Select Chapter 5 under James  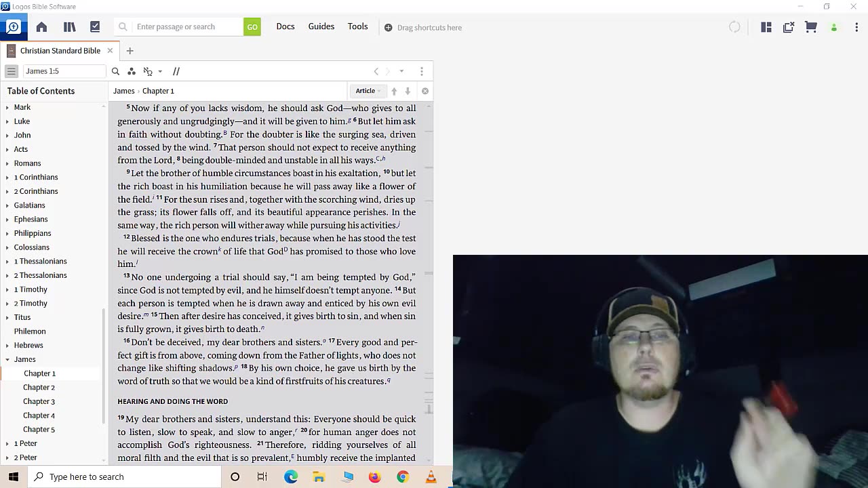click(x=39, y=430)
